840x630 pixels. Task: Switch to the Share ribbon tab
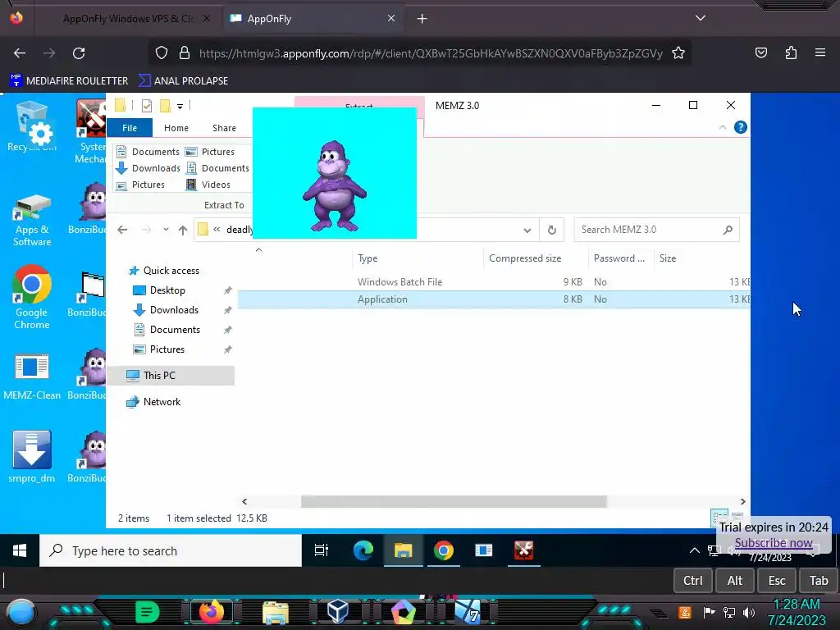click(x=224, y=128)
